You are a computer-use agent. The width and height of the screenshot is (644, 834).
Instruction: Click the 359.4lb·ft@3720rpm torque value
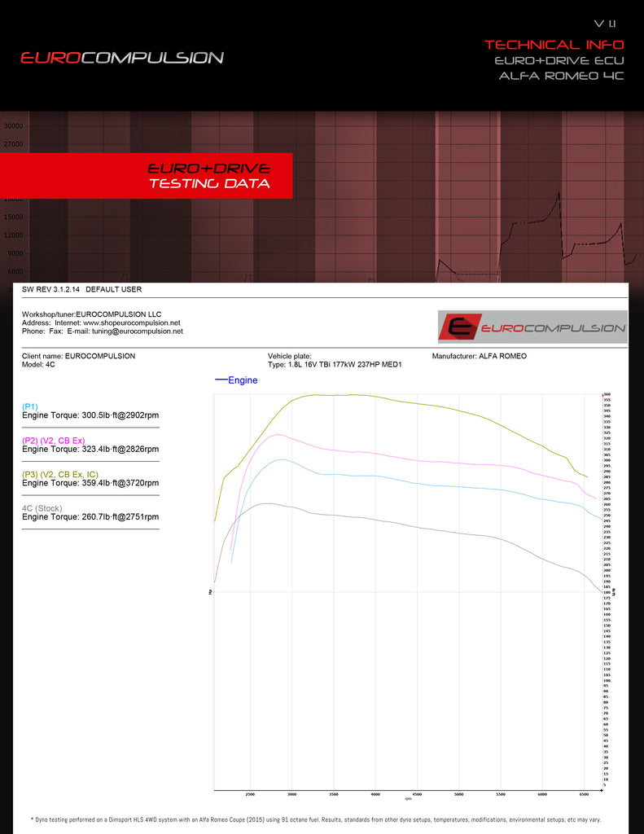point(115,483)
